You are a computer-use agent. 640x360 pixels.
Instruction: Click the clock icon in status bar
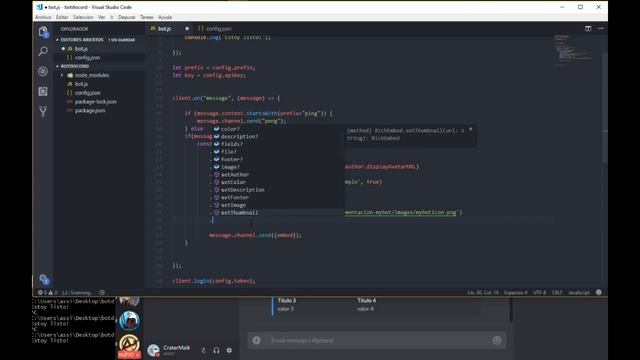[x=102, y=292]
